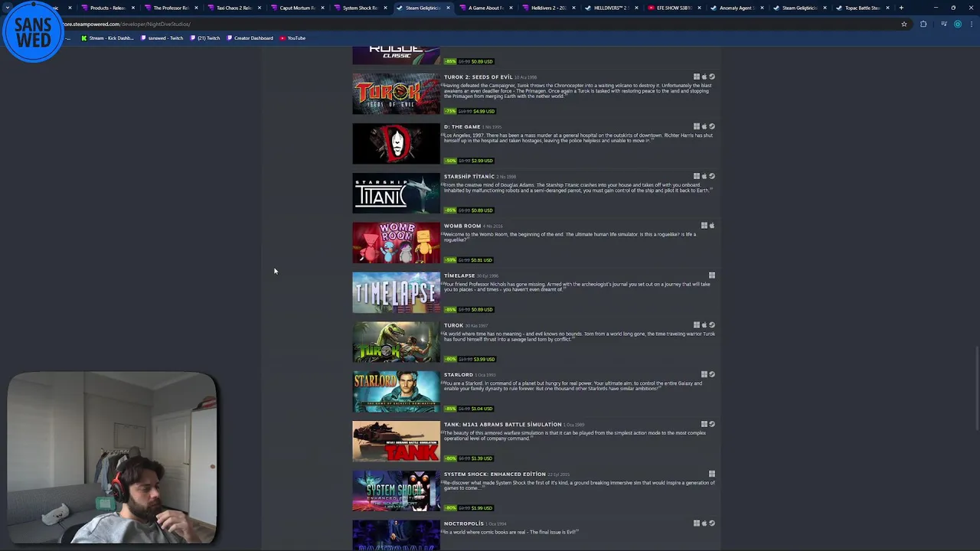
Task: Open browser three-dot menu
Action: [970, 24]
